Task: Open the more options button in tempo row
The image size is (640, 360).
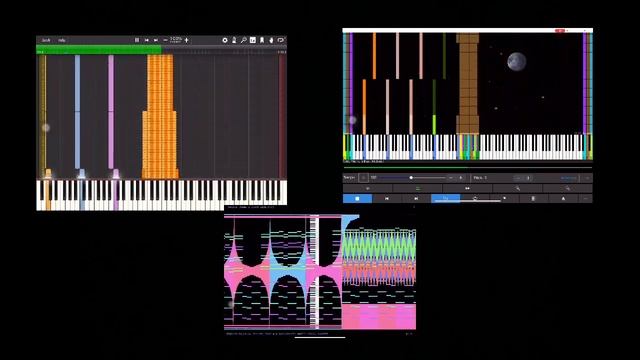Action: 587,178
